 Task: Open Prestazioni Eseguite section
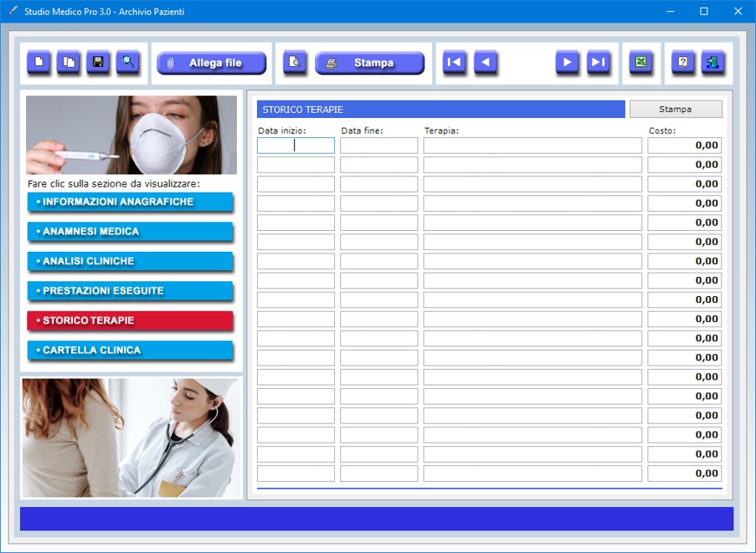pos(130,291)
